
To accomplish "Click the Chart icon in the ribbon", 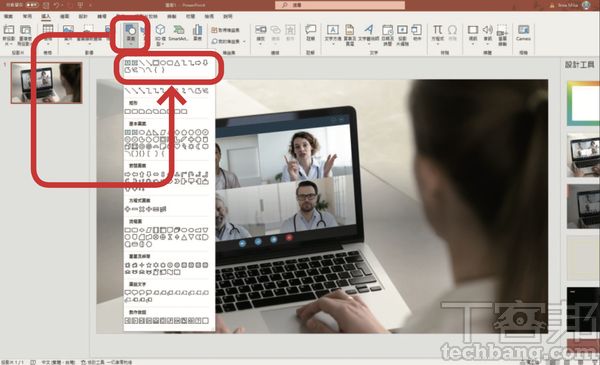I will click(197, 30).
